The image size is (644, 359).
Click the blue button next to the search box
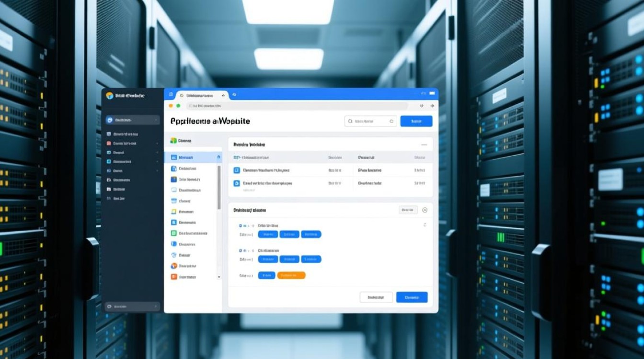point(416,122)
